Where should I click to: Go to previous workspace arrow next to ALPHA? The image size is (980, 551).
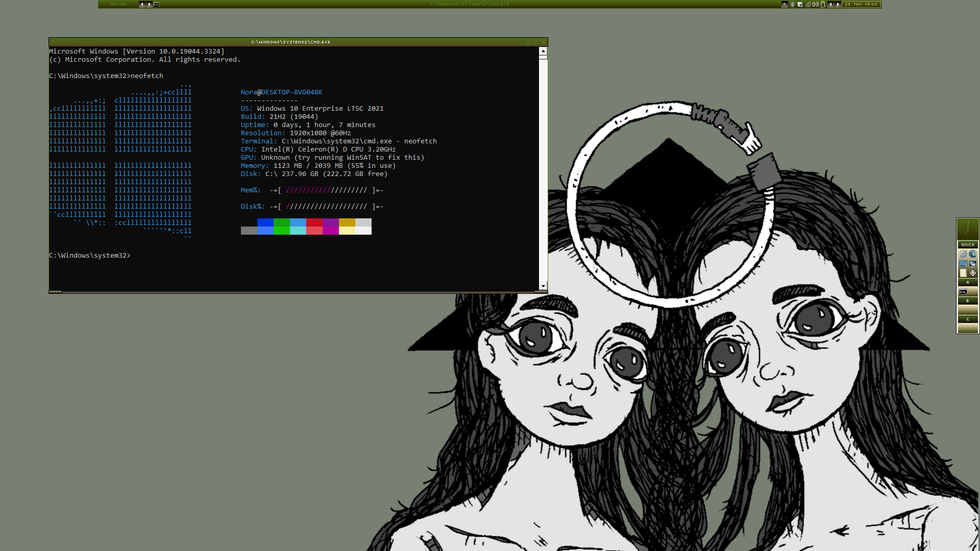coord(142,4)
